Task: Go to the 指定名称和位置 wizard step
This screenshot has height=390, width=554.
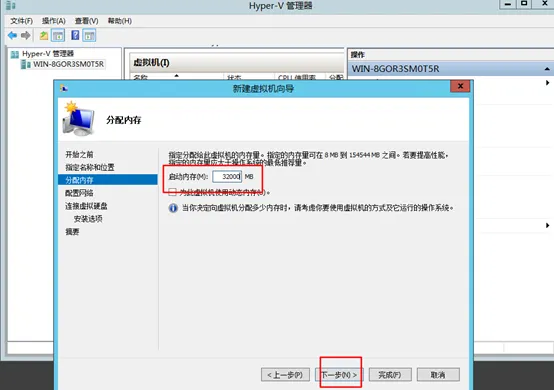Action: (90, 167)
